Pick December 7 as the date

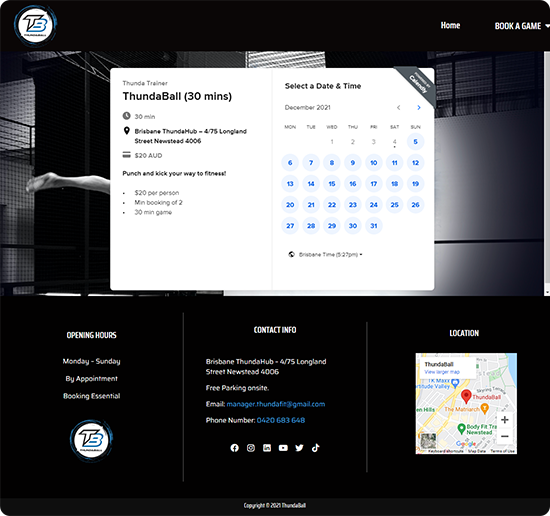tap(311, 163)
